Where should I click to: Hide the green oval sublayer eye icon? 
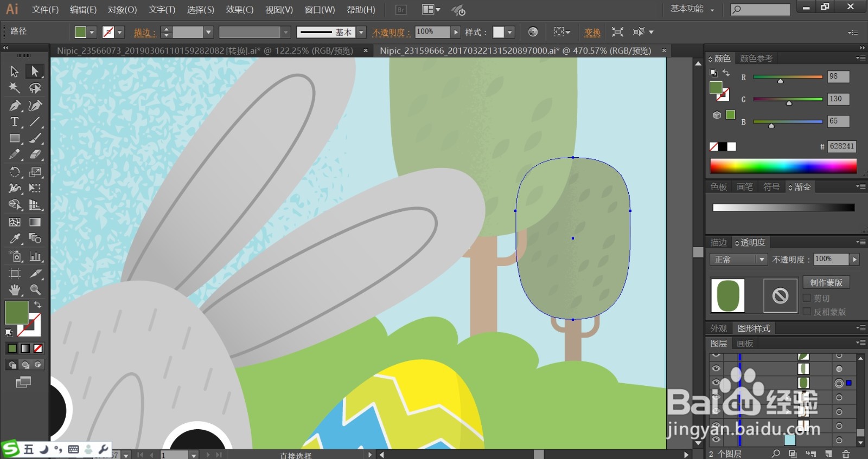[716, 383]
